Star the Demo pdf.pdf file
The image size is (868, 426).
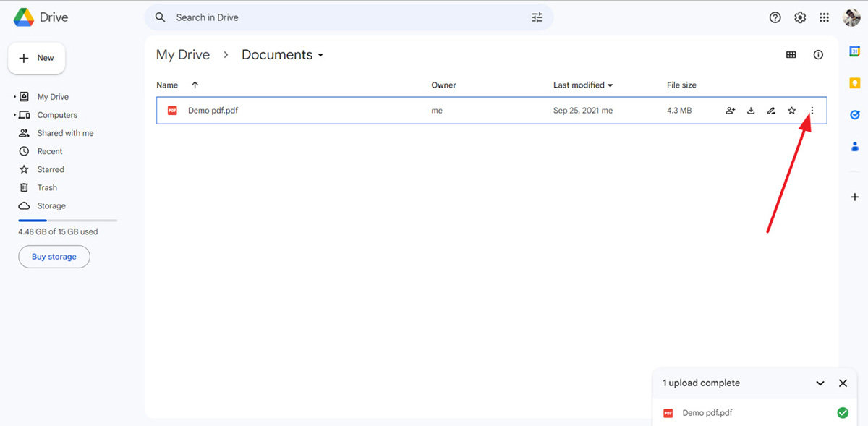(791, 110)
